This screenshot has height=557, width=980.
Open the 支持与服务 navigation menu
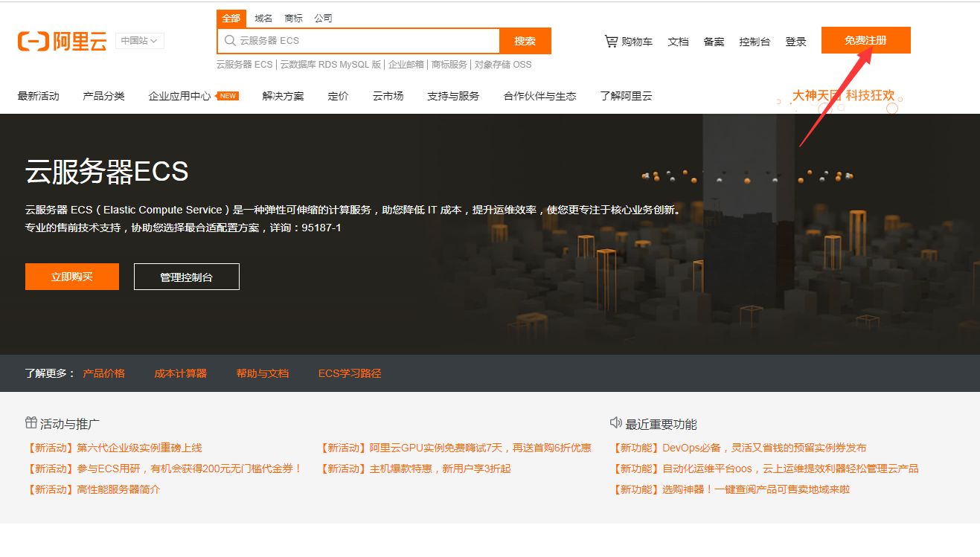tap(453, 96)
